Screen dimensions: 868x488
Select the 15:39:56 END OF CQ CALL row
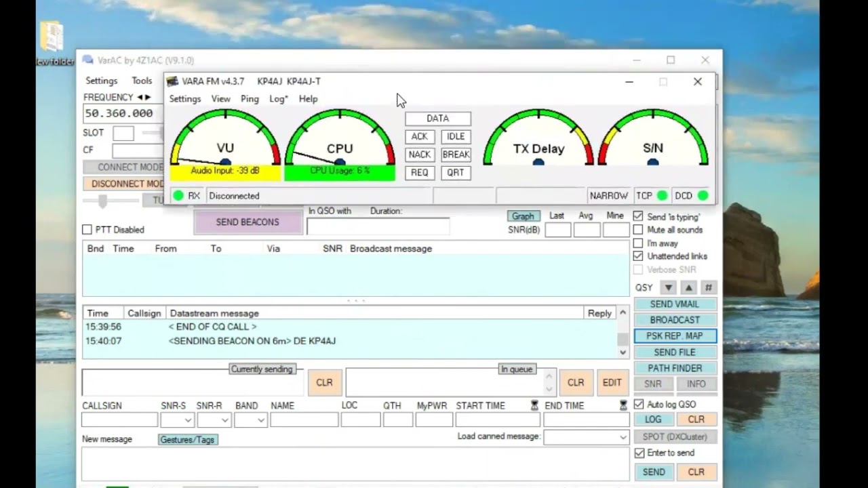coord(350,327)
